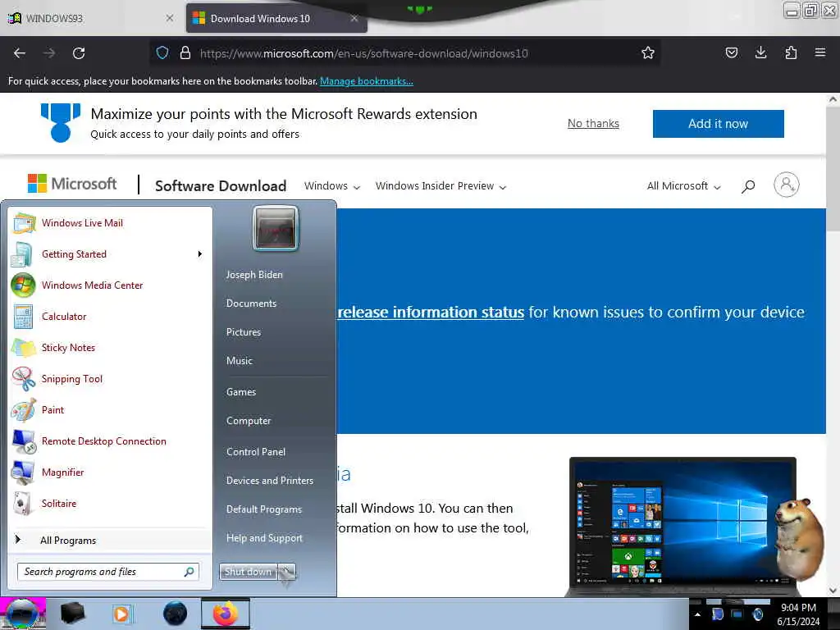The image size is (840, 630).
Task: Click the browser address bar
Action: [404, 53]
